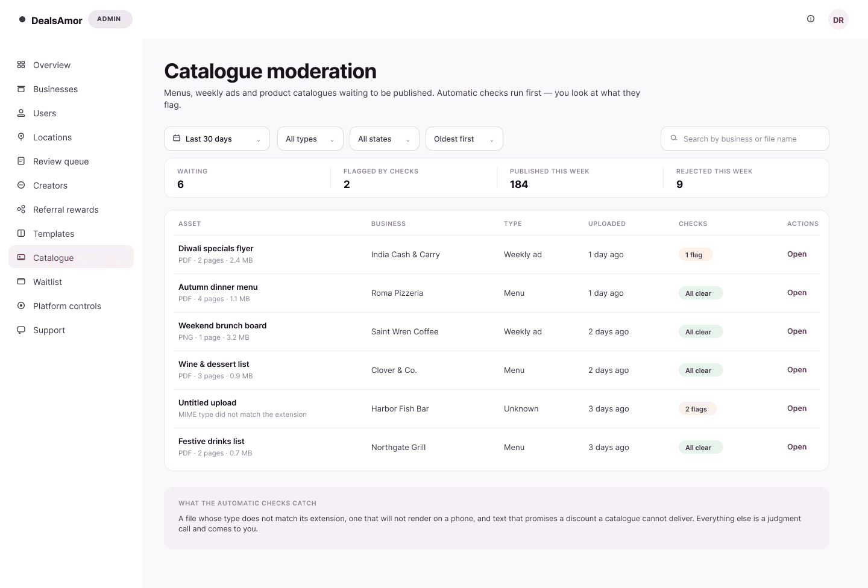Click the ADMIN badge beside DealsAmor

click(110, 19)
